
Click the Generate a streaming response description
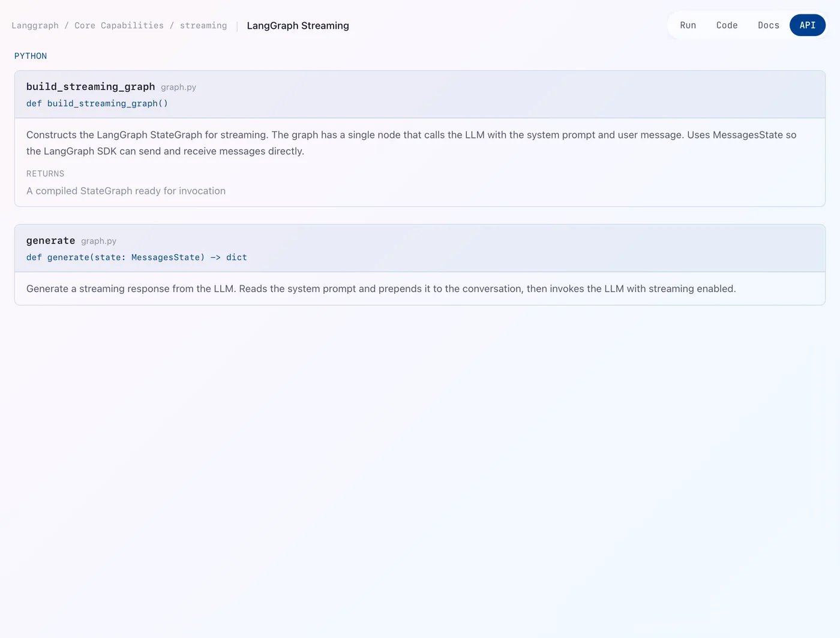coord(381,288)
